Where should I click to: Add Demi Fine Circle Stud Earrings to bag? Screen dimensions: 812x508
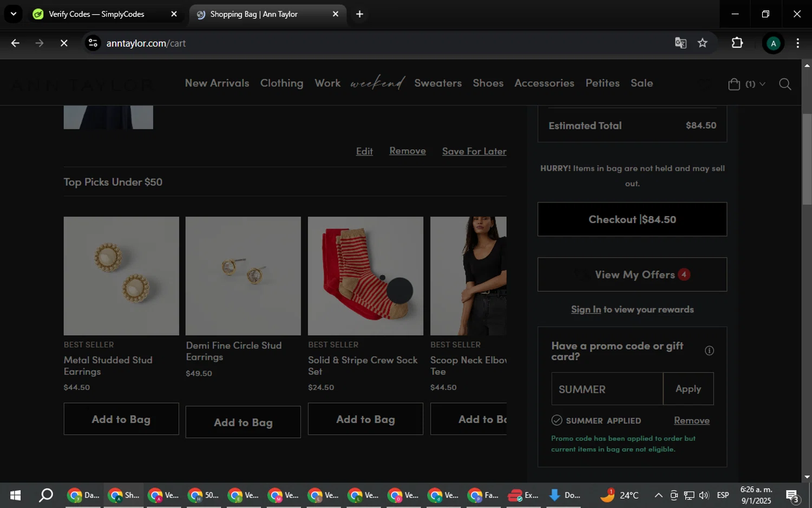coord(243,422)
